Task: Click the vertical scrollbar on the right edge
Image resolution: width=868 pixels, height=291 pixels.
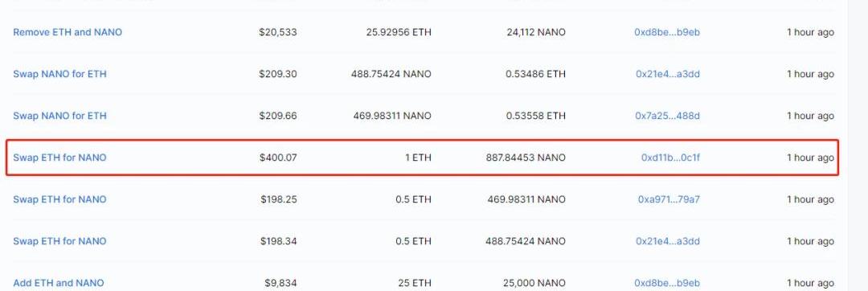Action: tap(858, 145)
